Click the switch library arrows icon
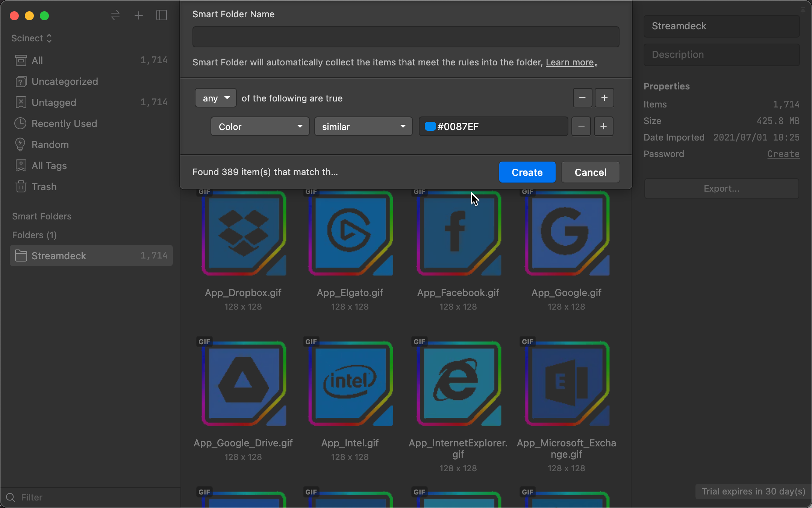This screenshot has width=812, height=508. pos(115,15)
